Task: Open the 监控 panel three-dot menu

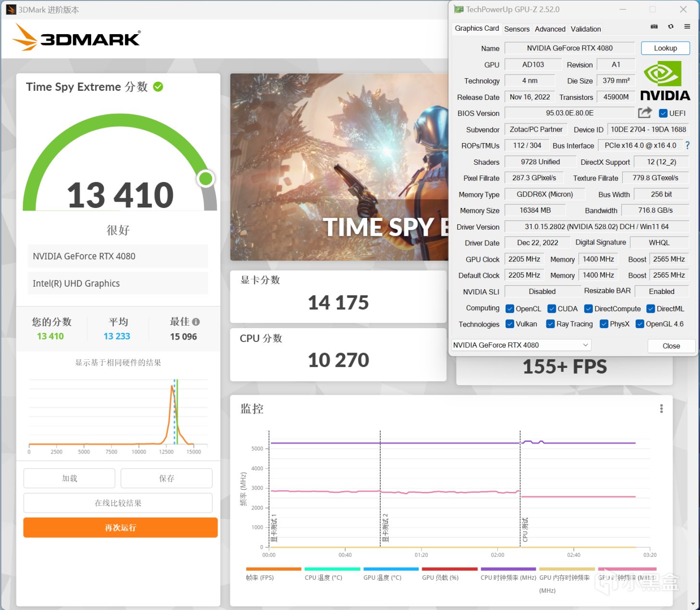Action: pyautogui.click(x=662, y=408)
